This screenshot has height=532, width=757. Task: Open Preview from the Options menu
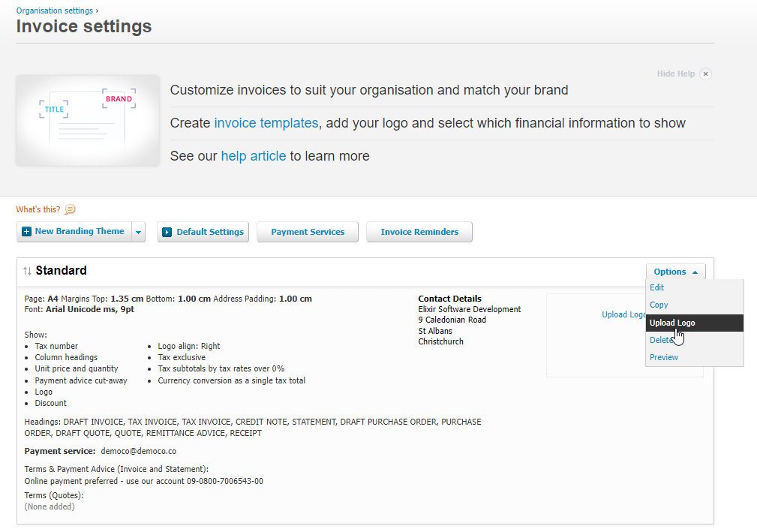click(x=663, y=357)
